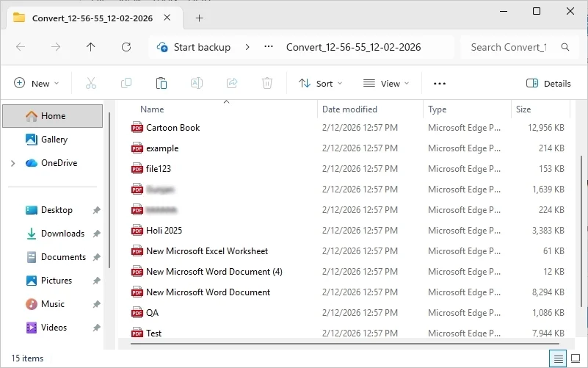
Task: Click the 12,956 KB size cell
Action: click(x=546, y=128)
